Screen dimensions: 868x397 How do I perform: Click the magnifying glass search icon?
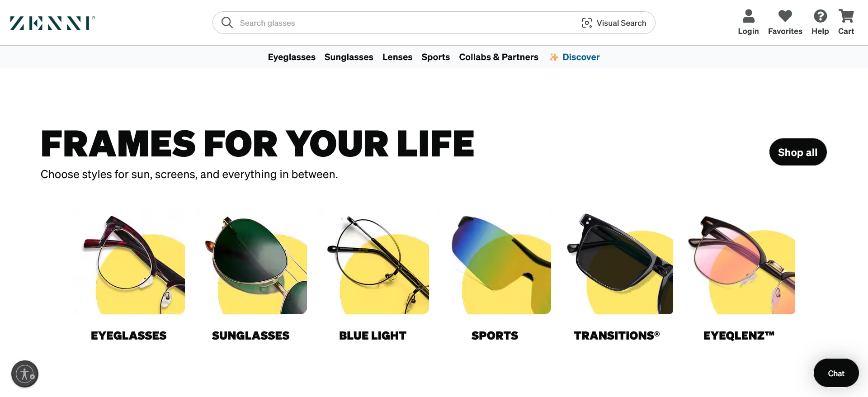(227, 23)
